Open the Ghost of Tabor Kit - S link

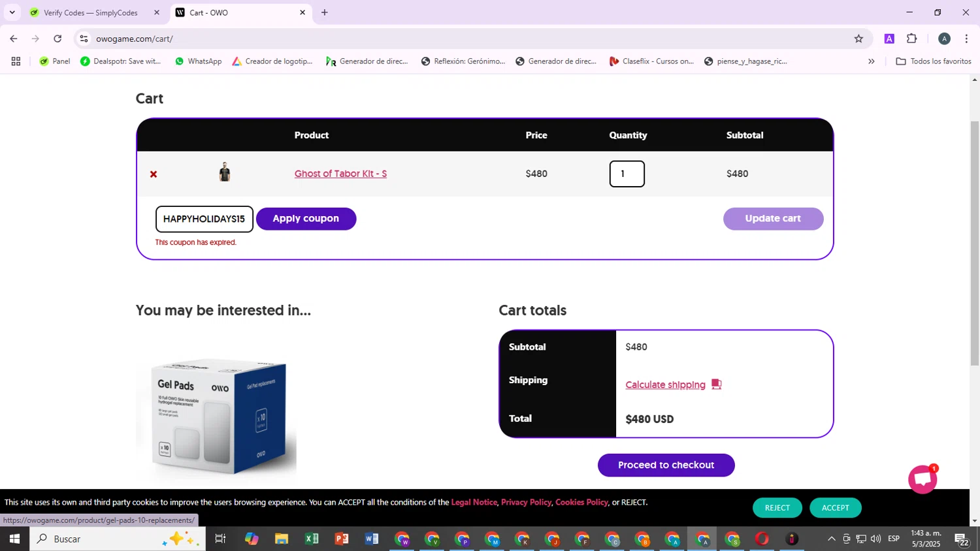pos(340,174)
